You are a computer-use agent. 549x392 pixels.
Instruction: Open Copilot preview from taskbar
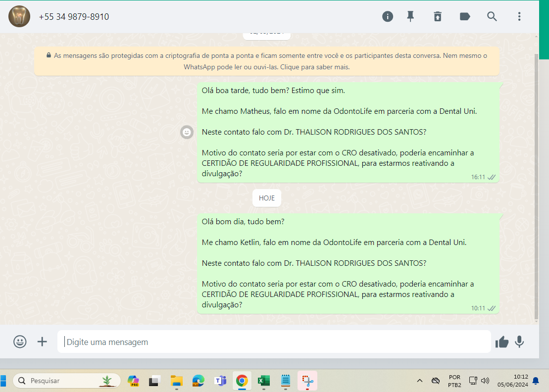[x=133, y=381]
